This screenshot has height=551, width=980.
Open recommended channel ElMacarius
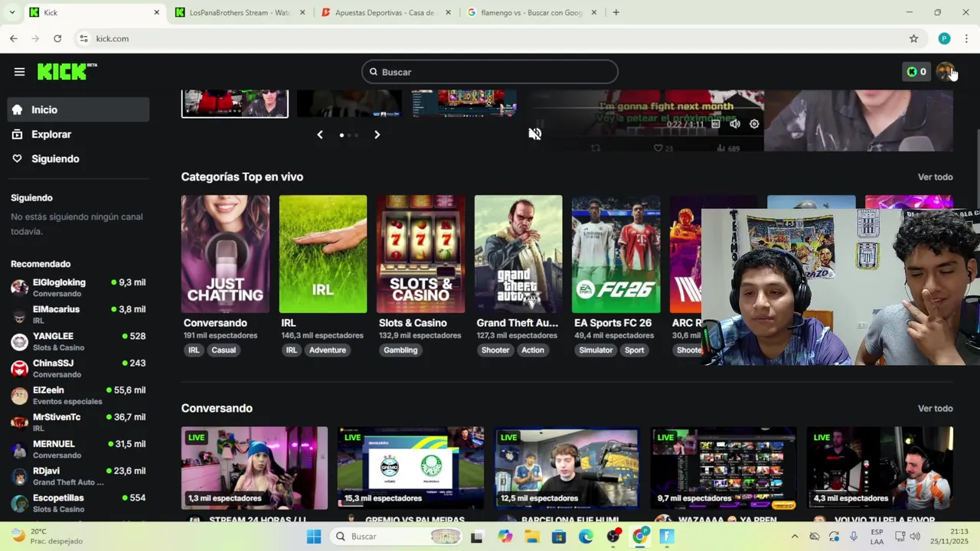point(78,315)
